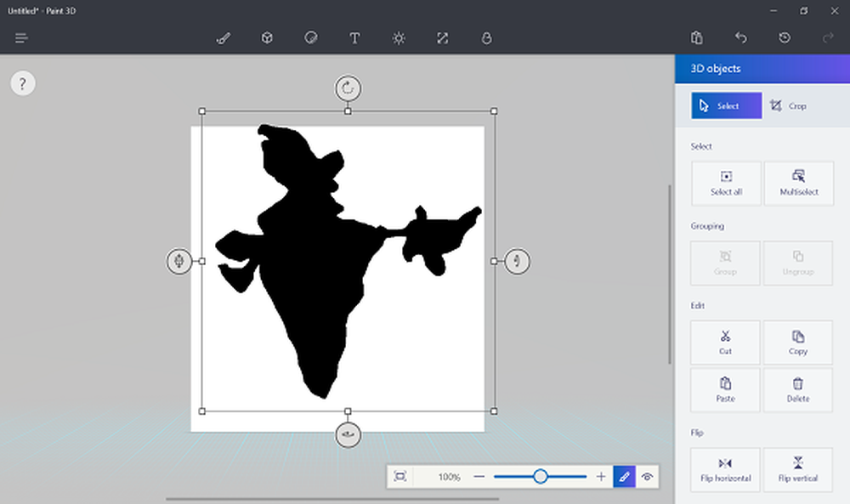Click the Paste icon in top toolbar
850x504 pixels.
pyautogui.click(x=697, y=38)
